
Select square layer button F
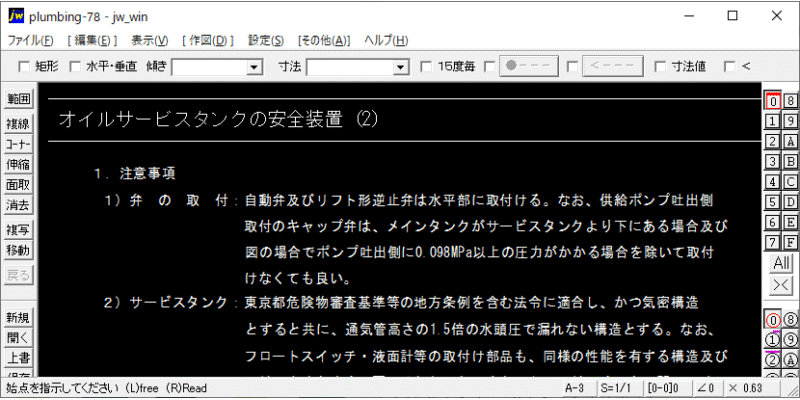point(790,242)
